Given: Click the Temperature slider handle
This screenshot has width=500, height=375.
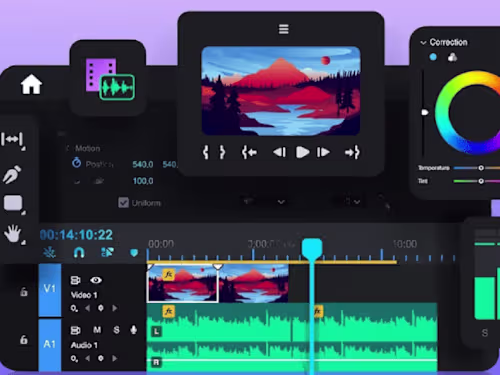Looking at the screenshot, I should pos(481,168).
